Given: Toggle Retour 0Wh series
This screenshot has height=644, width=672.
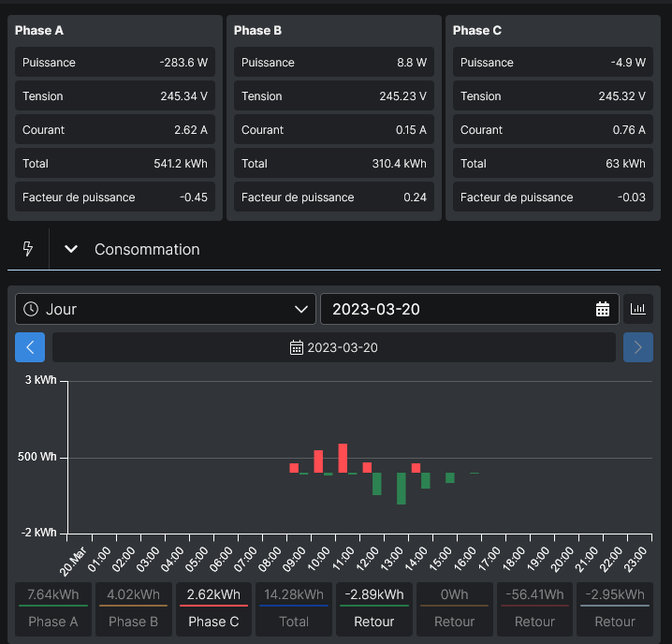Looking at the screenshot, I should [x=454, y=608].
